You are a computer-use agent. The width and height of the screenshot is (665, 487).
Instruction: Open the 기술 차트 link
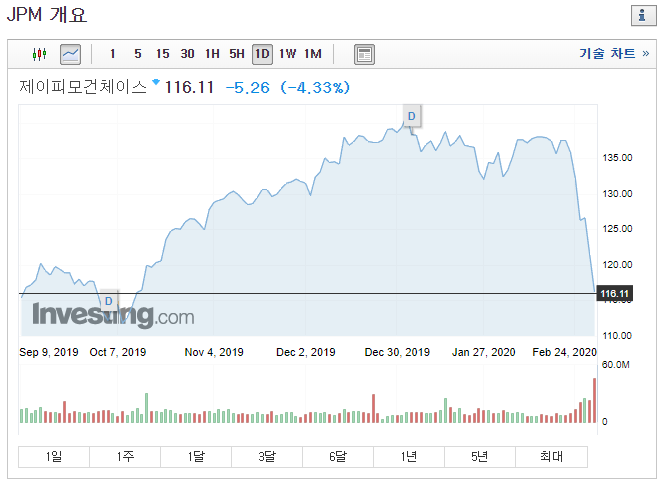[x=614, y=53]
